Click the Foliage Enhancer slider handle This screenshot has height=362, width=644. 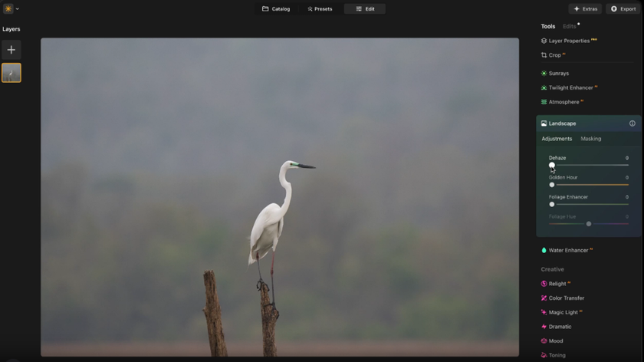point(551,204)
